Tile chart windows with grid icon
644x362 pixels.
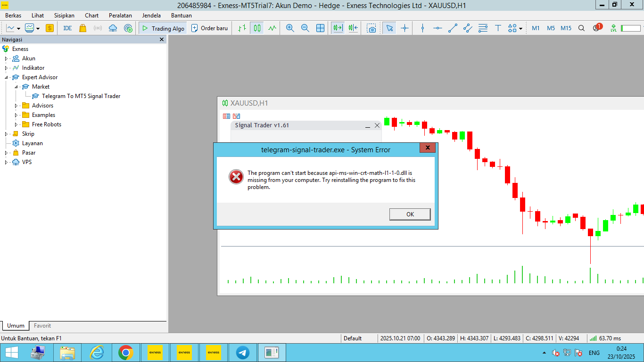[320, 28]
